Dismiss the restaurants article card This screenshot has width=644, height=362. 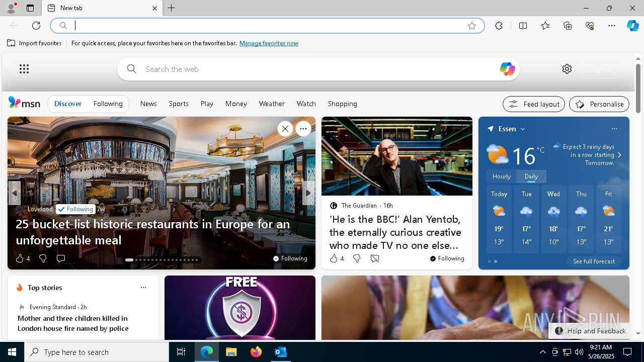(x=285, y=129)
